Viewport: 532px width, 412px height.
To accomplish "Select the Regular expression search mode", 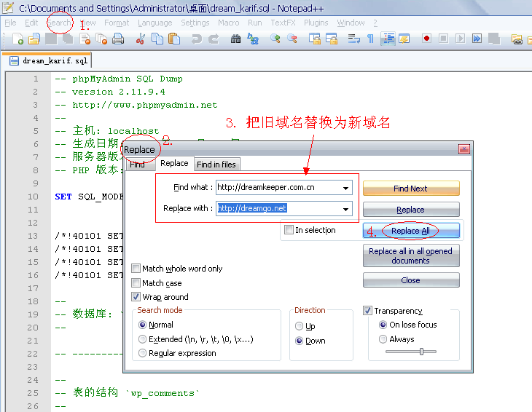I will click(143, 353).
